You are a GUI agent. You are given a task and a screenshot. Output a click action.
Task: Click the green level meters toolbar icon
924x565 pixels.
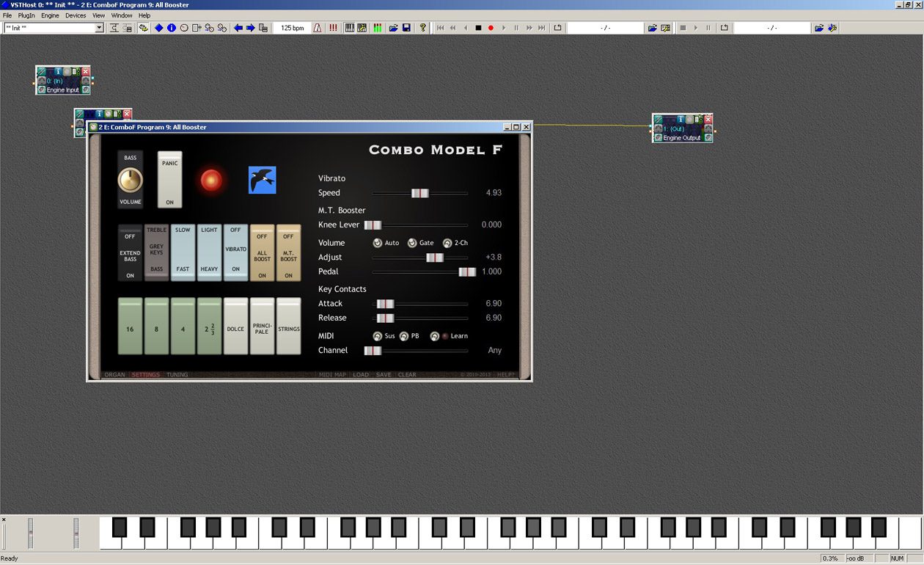pyautogui.click(x=378, y=28)
